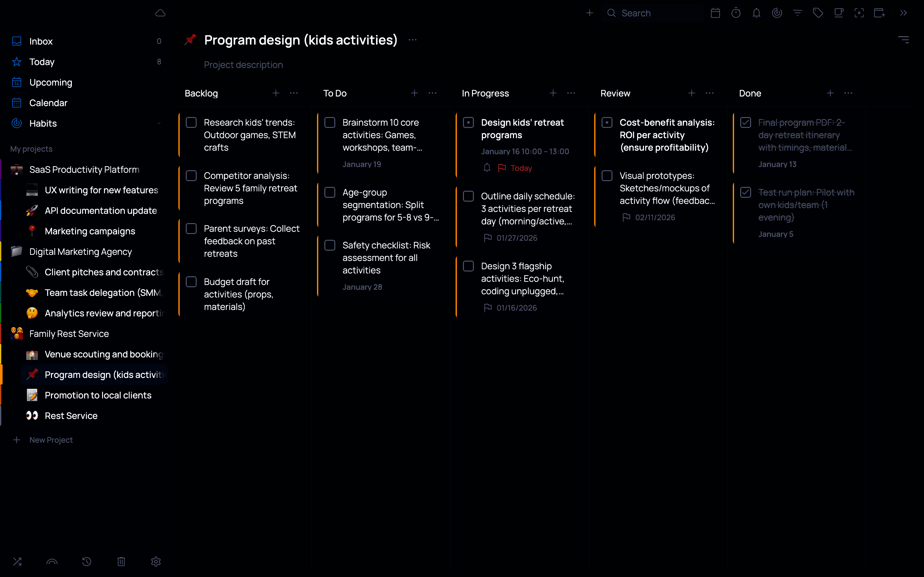Open settings gear at sidebar bottom
924x577 pixels.
click(x=156, y=561)
